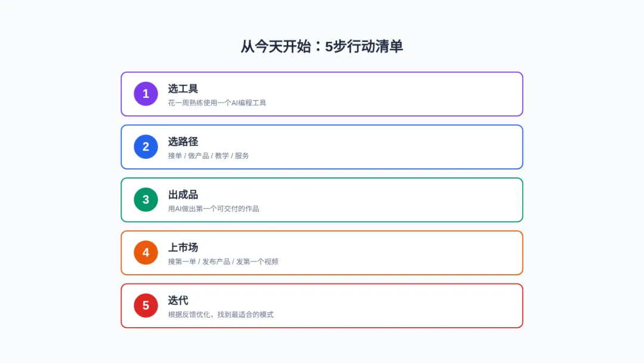The image size is (644, 363).
Task: Click the red number 5 circle
Action: (x=146, y=306)
